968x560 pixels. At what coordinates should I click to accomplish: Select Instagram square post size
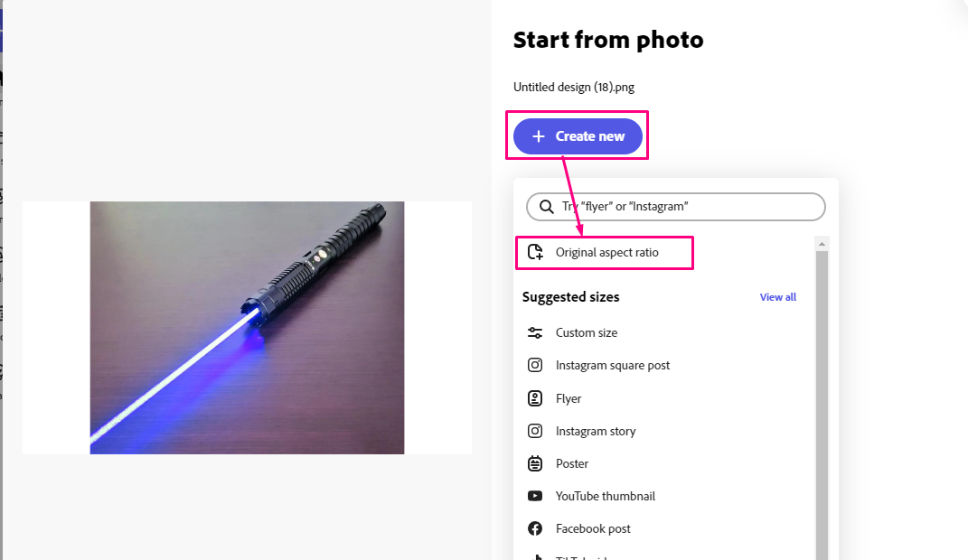click(x=613, y=366)
